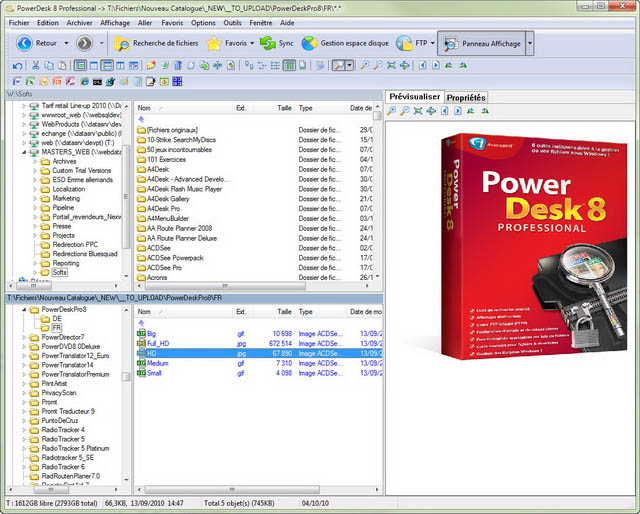This screenshot has height=514, width=640.
Task: Click zoom-out magnifier in main toolbar
Action: [x=378, y=65]
